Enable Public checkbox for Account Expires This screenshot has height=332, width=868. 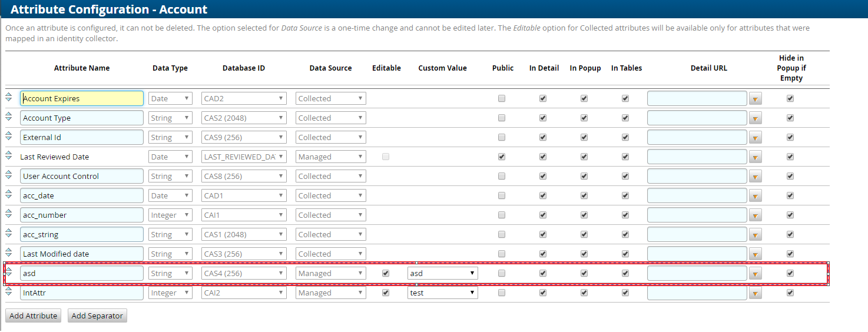point(502,99)
